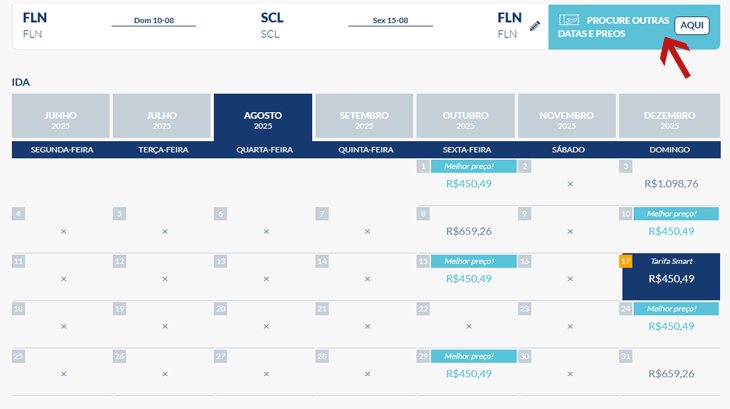Click the Dom 10-08 departure date
The height and width of the screenshot is (409, 730).
coord(154,20)
